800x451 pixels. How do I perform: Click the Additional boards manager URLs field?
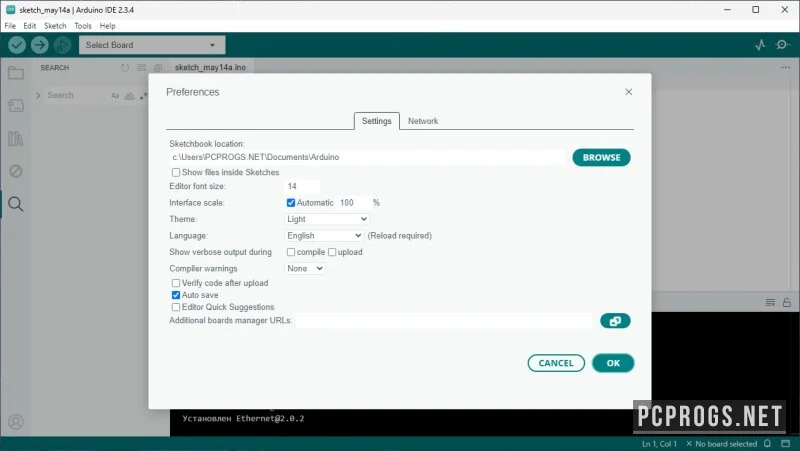click(x=443, y=320)
